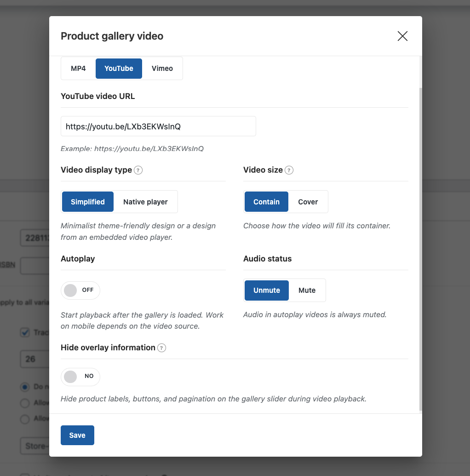Open help tooltip for Video size

(289, 170)
